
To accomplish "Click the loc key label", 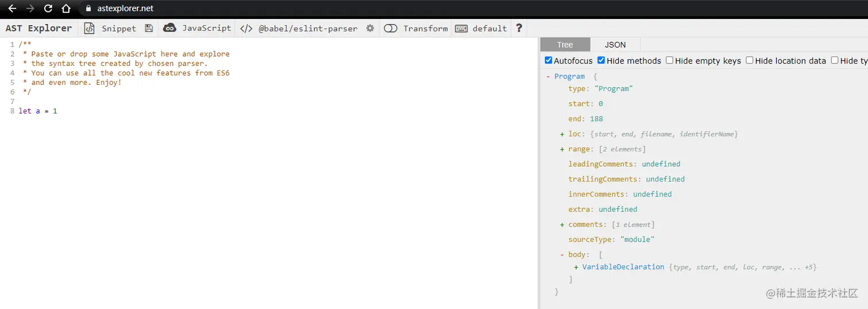I will [x=575, y=134].
